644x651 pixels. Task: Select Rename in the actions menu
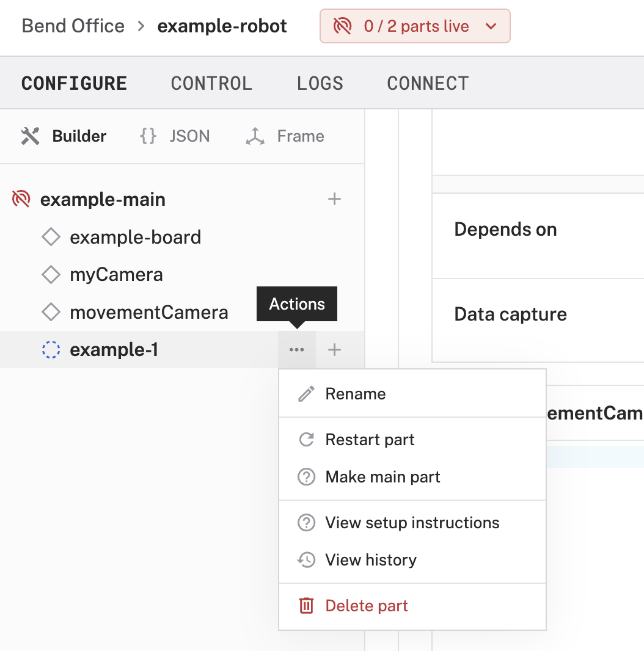click(x=355, y=394)
